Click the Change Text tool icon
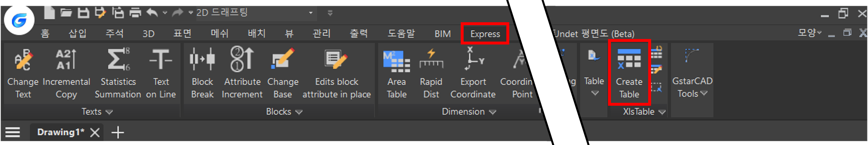The image size is (868, 145). point(23,60)
